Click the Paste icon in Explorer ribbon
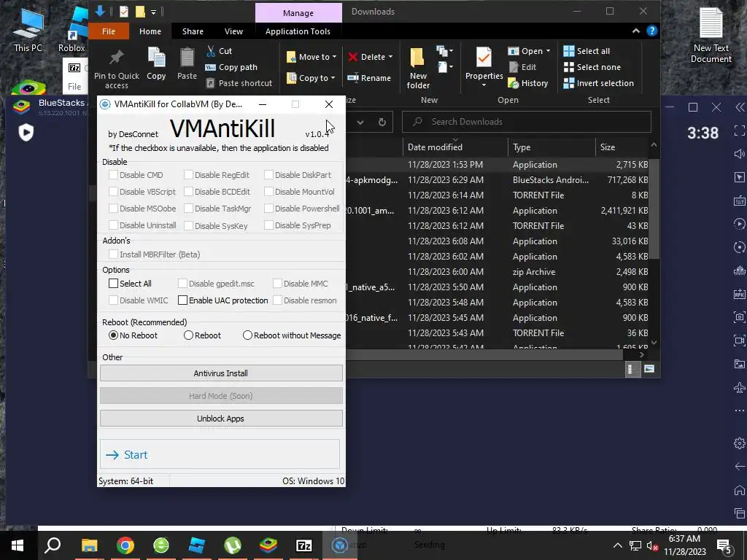Image resolution: width=747 pixels, height=560 pixels. (187, 63)
